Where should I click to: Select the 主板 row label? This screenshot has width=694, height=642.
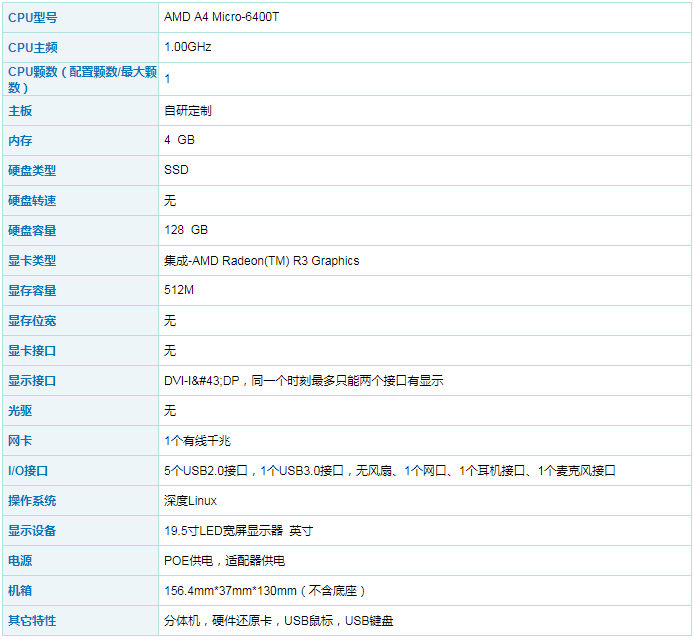(20, 111)
